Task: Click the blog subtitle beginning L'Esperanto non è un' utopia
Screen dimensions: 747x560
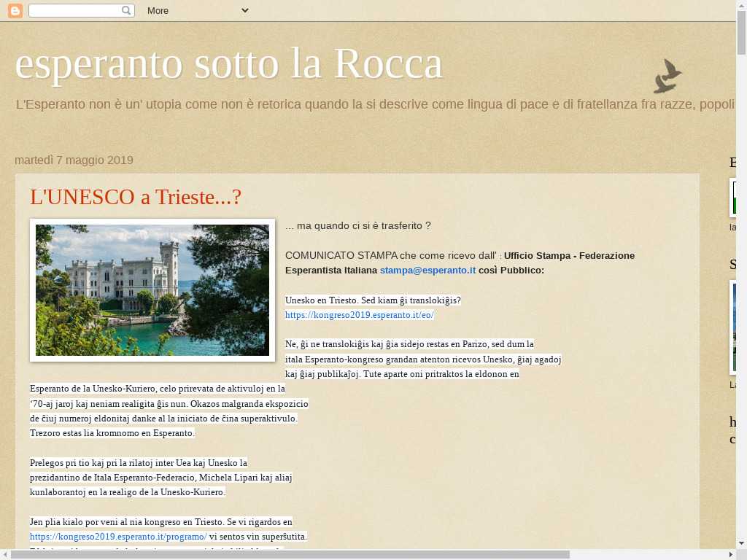Action: [x=375, y=104]
